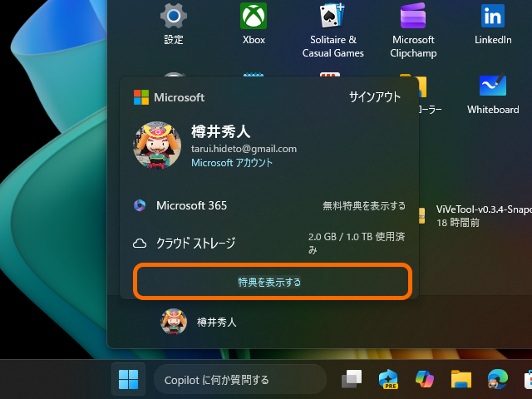Click the Microsoft 365 label
Viewport: 532px width, 399px height.
pyautogui.click(x=191, y=205)
